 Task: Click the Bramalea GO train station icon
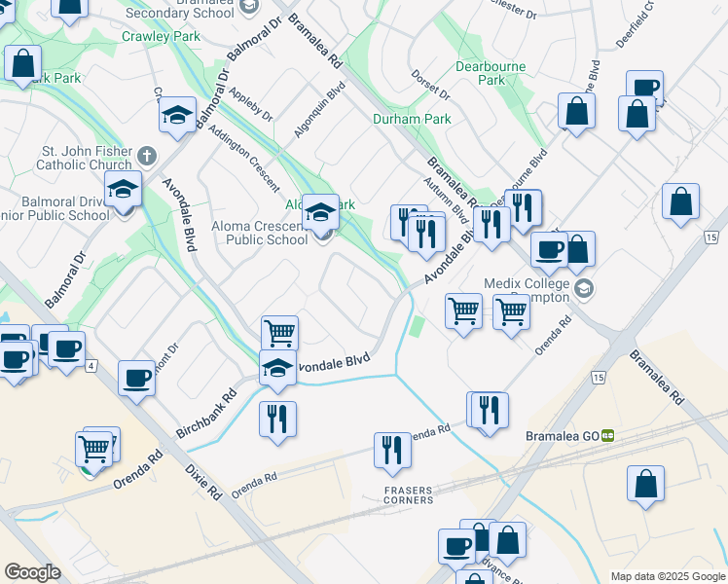(x=607, y=436)
